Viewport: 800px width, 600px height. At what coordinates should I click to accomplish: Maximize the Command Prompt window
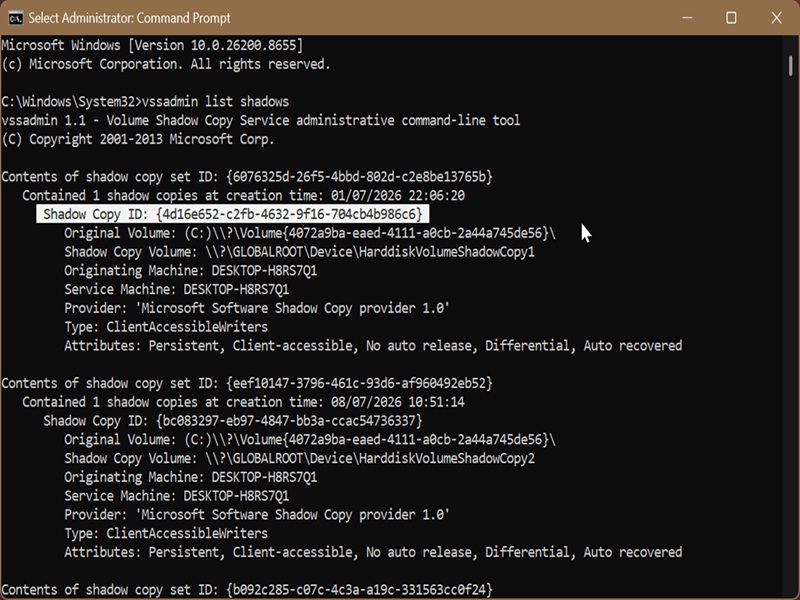click(x=731, y=18)
